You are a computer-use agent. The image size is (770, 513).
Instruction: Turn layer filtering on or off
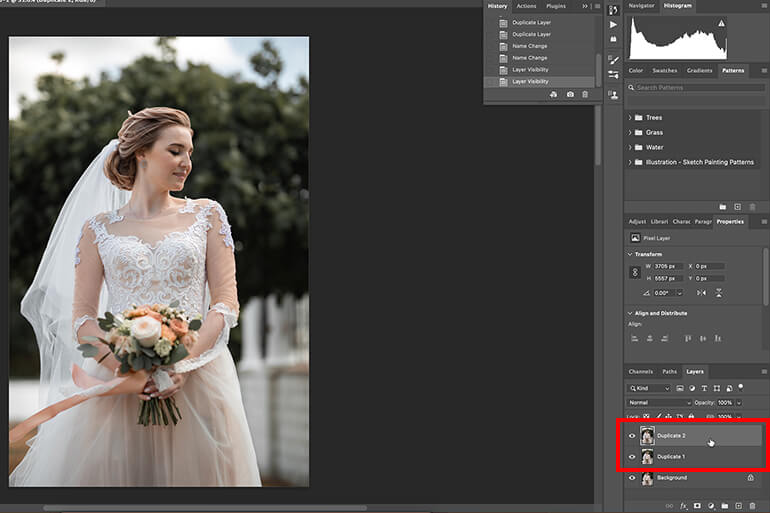(741, 387)
